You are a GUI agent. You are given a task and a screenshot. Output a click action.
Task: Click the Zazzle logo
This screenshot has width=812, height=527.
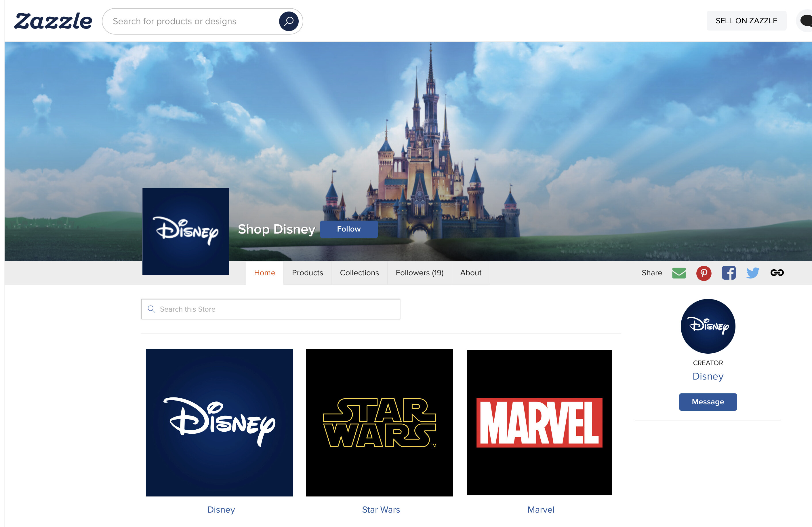click(x=53, y=21)
